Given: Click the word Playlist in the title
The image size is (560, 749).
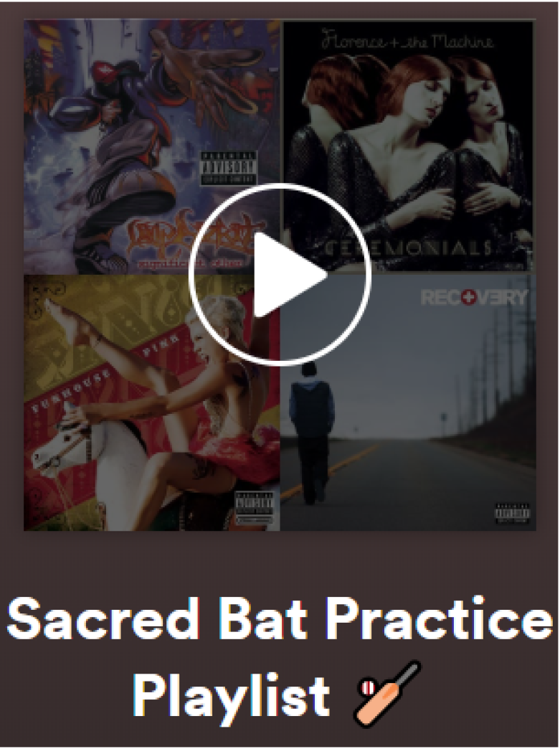Looking at the screenshot, I should 231,694.
